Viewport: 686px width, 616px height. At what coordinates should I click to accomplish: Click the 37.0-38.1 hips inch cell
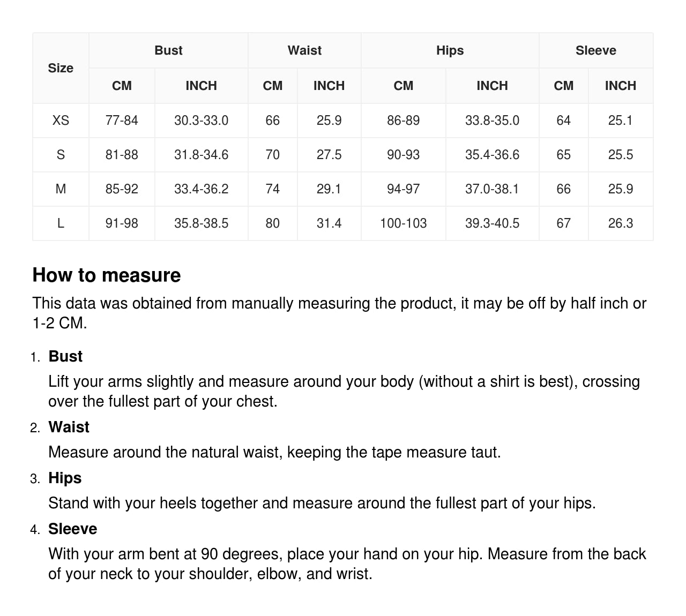click(492, 189)
